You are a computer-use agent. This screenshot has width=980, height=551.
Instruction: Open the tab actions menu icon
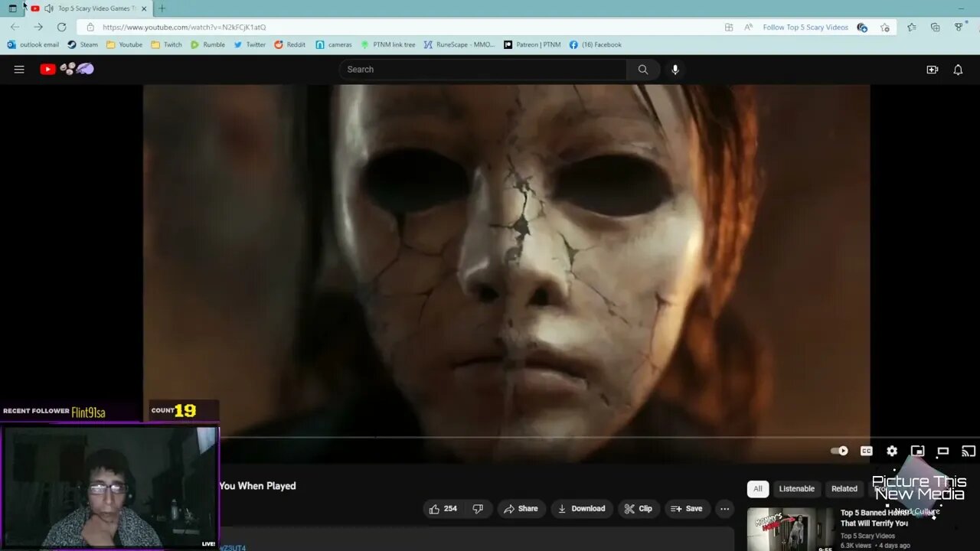(x=12, y=8)
